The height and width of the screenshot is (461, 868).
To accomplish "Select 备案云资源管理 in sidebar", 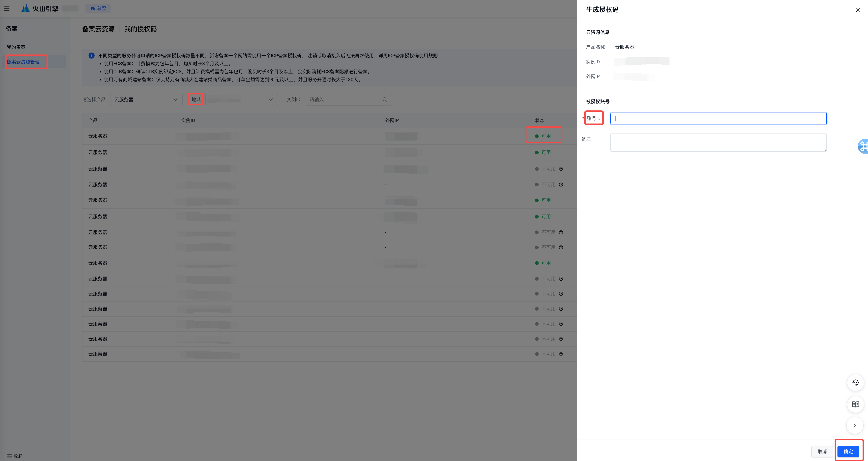I will pos(23,62).
